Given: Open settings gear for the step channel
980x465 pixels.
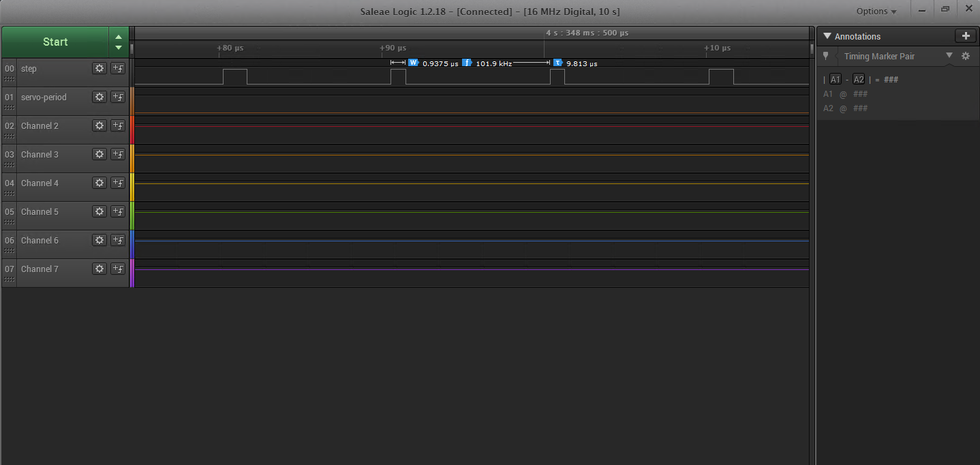Looking at the screenshot, I should (x=99, y=68).
